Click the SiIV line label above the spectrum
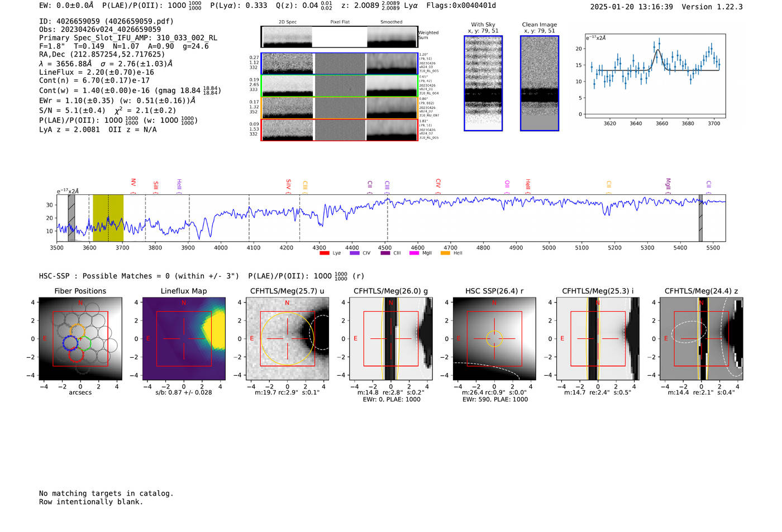Image resolution: width=782 pixels, height=532 pixels. pyautogui.click(x=289, y=184)
